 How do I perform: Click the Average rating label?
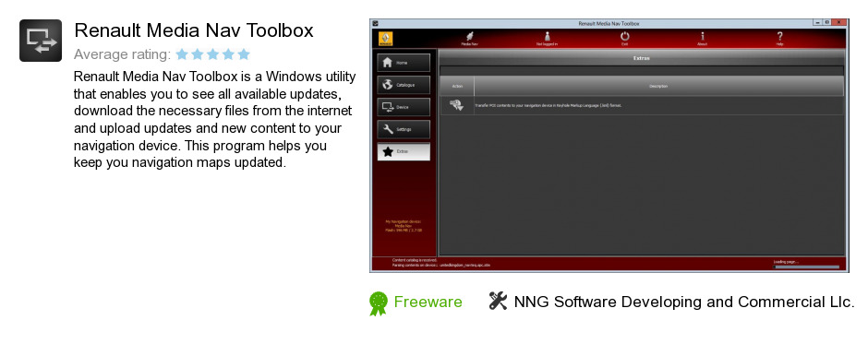(x=122, y=54)
